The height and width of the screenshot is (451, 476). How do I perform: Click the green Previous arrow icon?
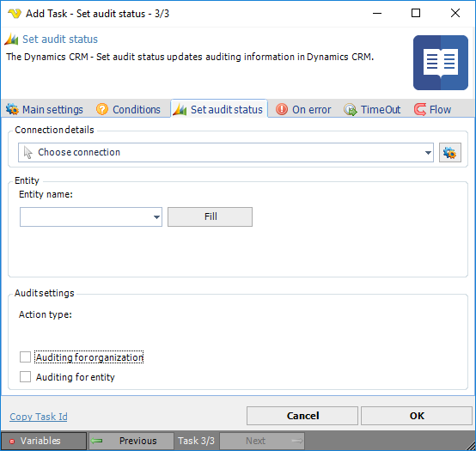[97, 441]
